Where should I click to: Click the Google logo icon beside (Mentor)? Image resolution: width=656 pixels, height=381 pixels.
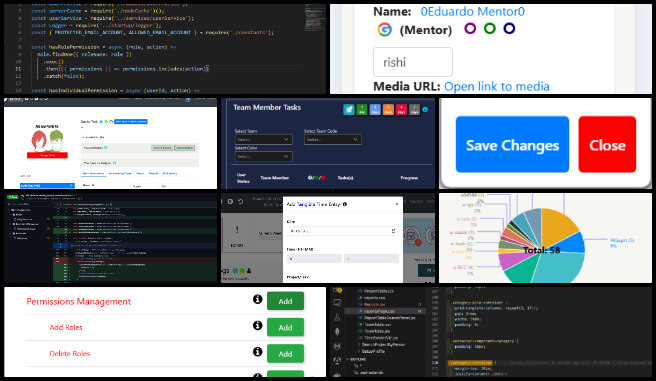[384, 30]
